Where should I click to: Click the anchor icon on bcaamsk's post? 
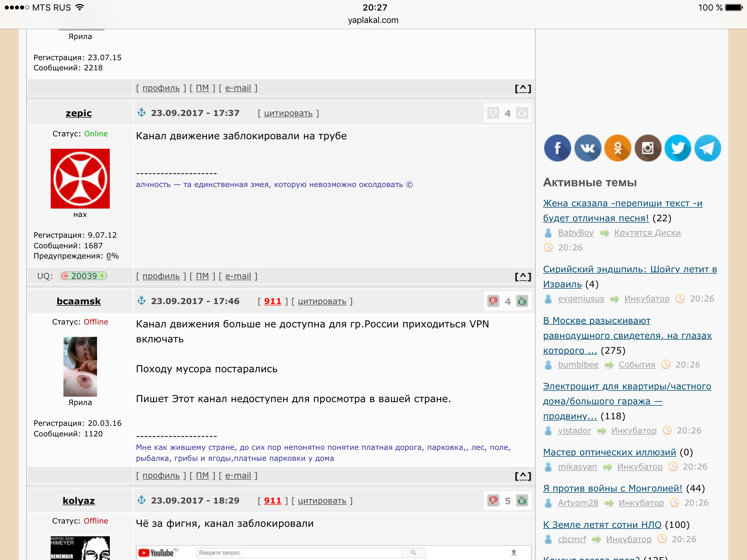(x=142, y=301)
